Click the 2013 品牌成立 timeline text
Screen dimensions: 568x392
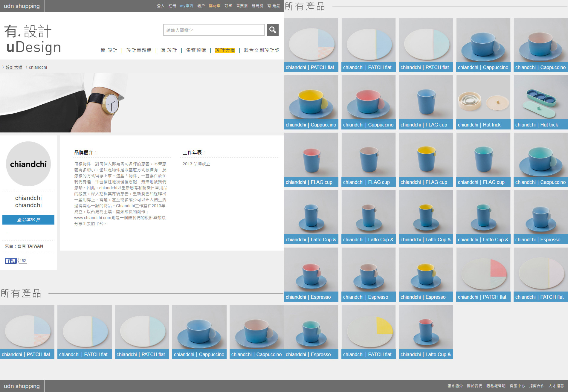196,164
